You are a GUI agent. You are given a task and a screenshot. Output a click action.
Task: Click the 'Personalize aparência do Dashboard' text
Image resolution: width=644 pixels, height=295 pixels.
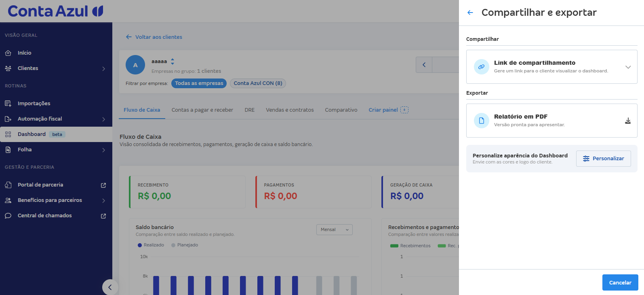point(520,155)
